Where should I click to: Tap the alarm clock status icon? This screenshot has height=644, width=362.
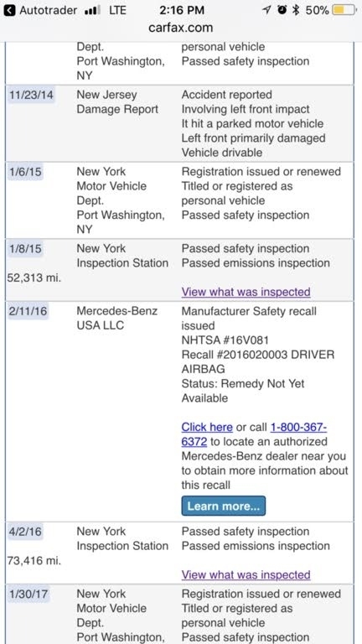[x=282, y=10]
